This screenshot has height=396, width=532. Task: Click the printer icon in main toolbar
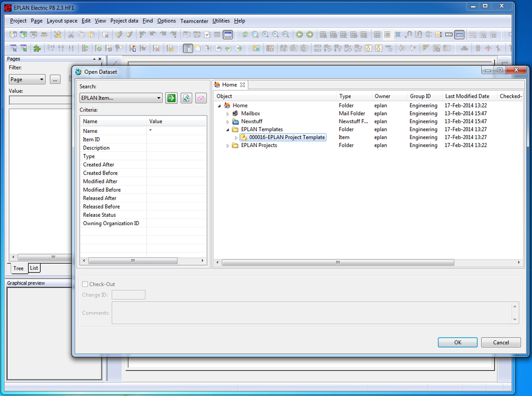(43, 35)
